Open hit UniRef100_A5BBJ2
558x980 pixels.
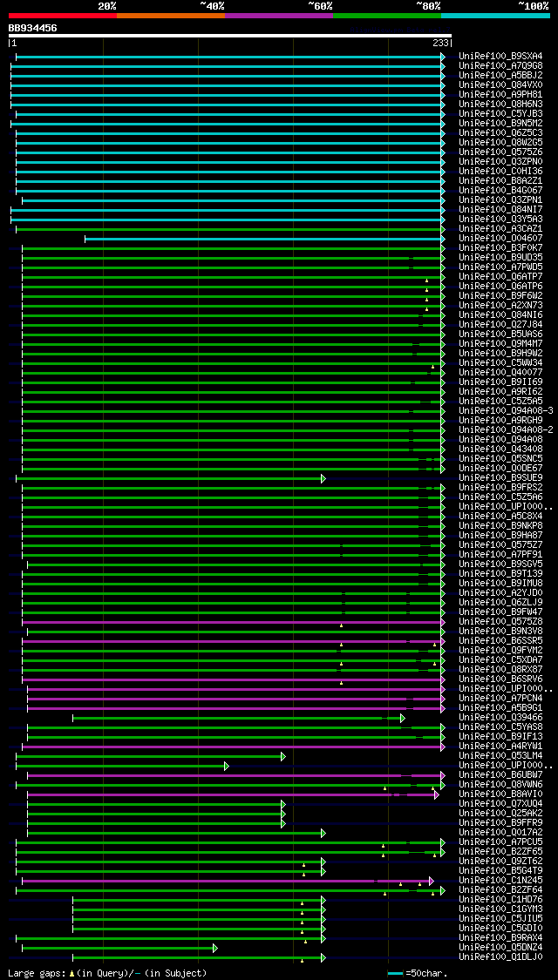(500, 75)
